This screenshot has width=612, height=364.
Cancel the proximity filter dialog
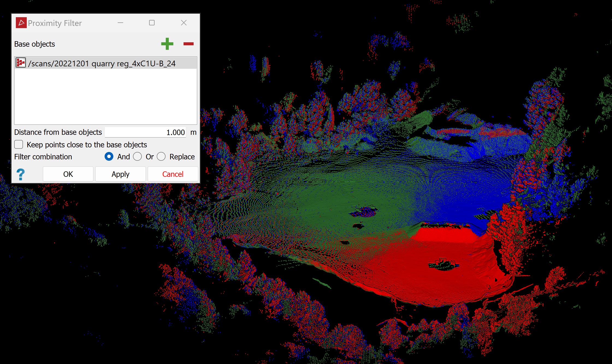coord(173,174)
